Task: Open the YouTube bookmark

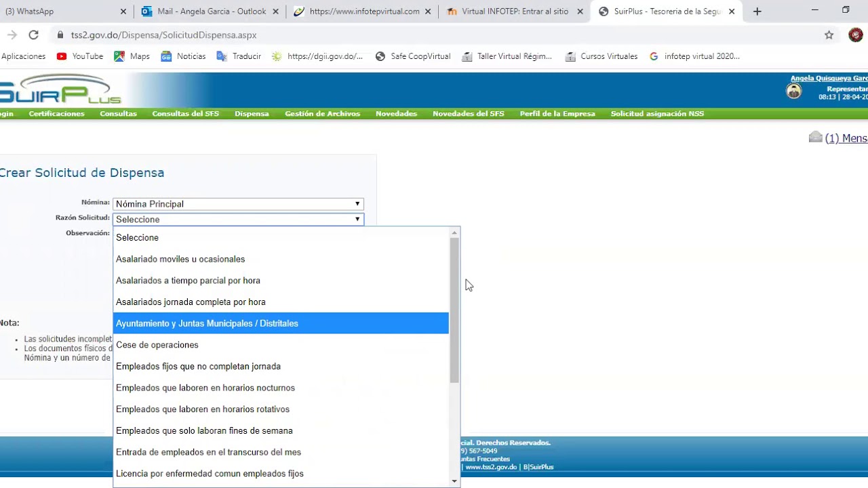Action: click(x=80, y=56)
